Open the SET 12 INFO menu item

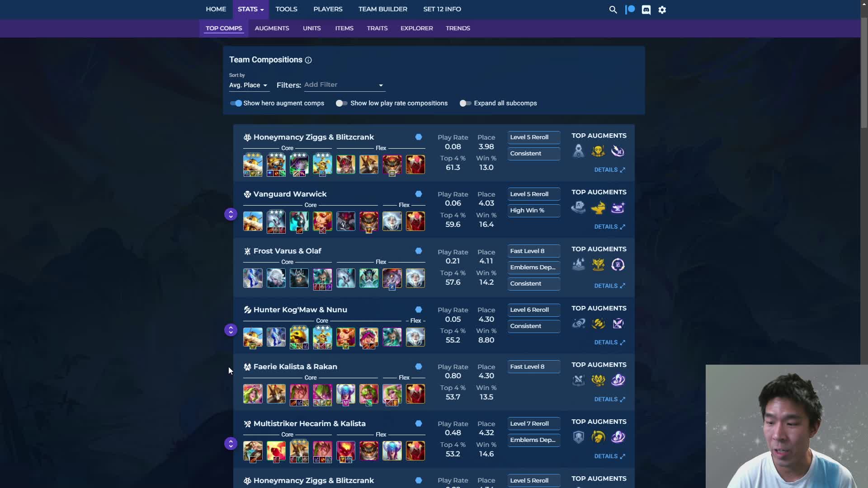coord(442,9)
